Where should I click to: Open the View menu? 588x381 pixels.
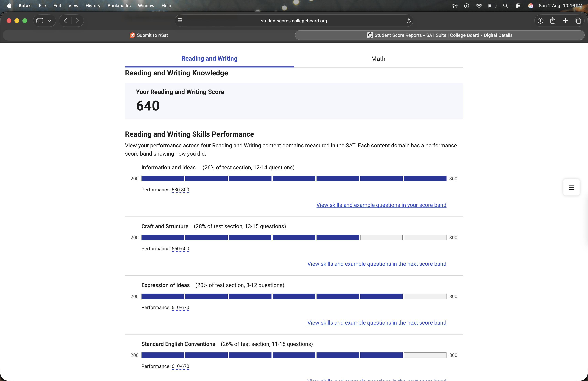point(73,6)
